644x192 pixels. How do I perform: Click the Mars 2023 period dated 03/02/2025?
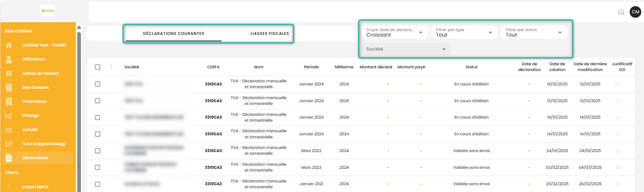coord(311,167)
